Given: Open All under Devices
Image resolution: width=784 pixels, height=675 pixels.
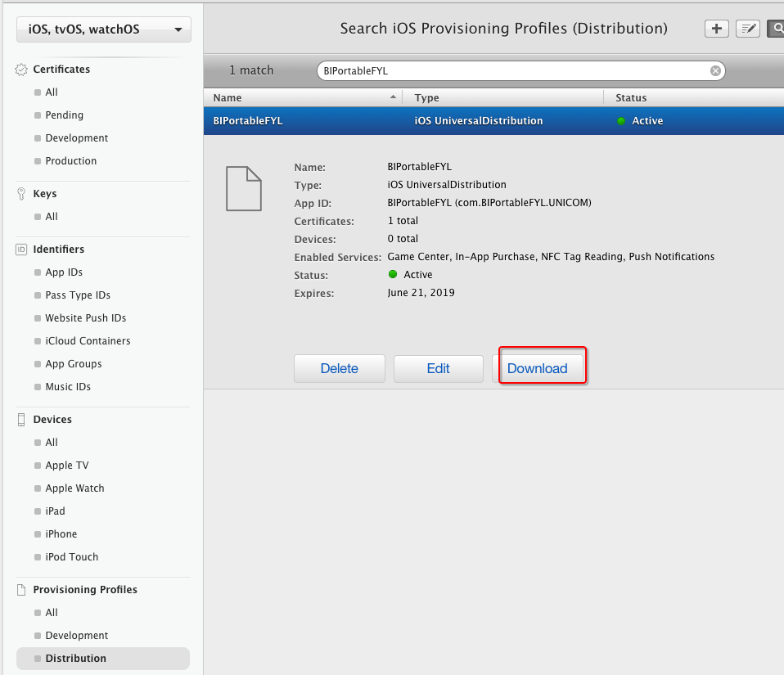Looking at the screenshot, I should point(51,443).
